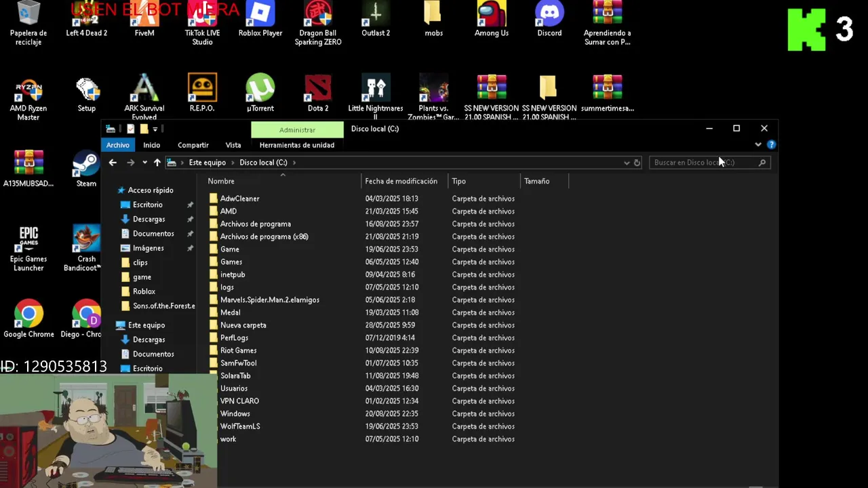Select the mobs folder on desktop

(x=433, y=20)
